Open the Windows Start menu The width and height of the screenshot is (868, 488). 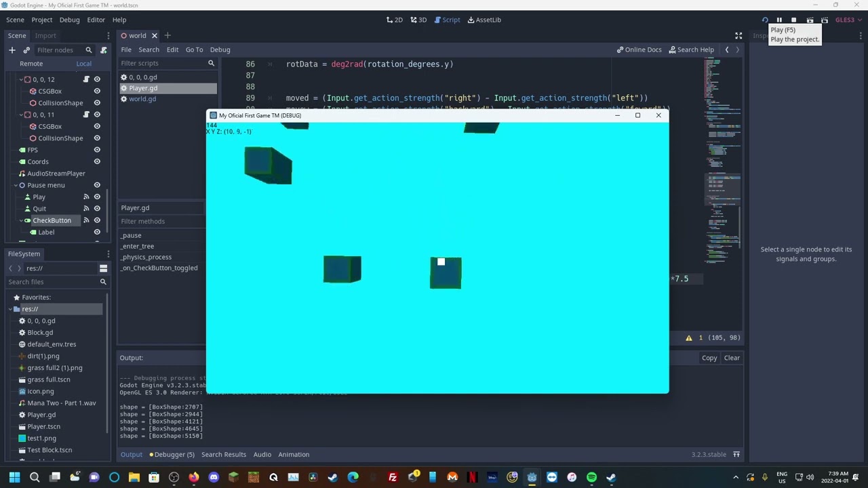coord(14,477)
